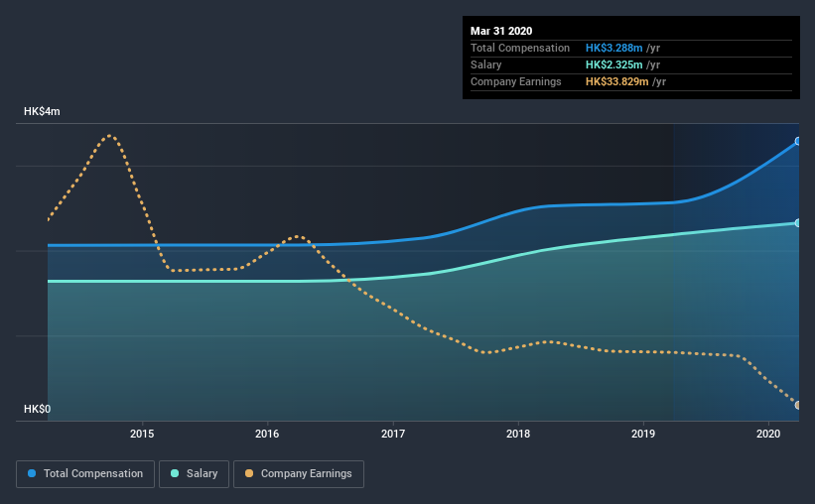The height and width of the screenshot is (504, 815).
Task: Click the HK$2.325m salary value
Action: click(613, 64)
